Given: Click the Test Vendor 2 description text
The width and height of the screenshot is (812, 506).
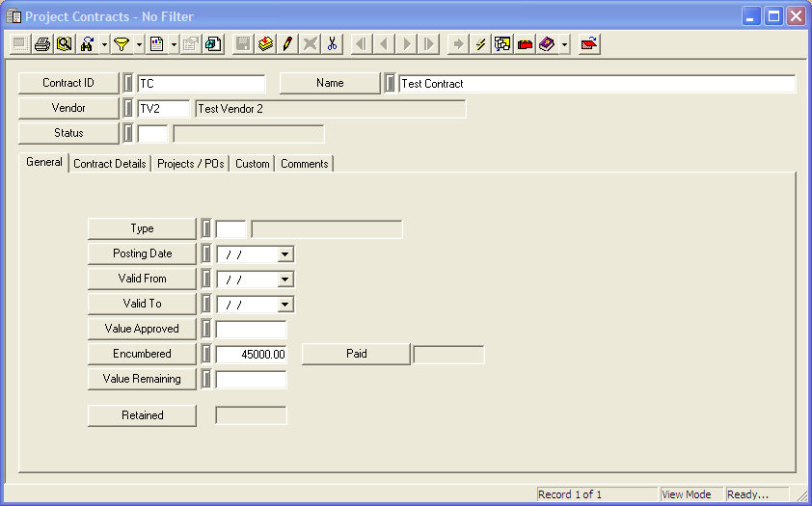Looking at the screenshot, I should click(x=230, y=109).
